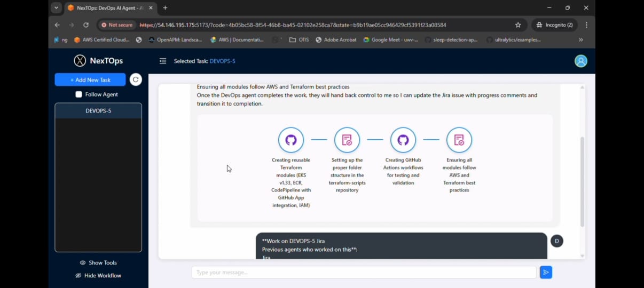
Task: Open a new browser tab
Action: point(165,8)
